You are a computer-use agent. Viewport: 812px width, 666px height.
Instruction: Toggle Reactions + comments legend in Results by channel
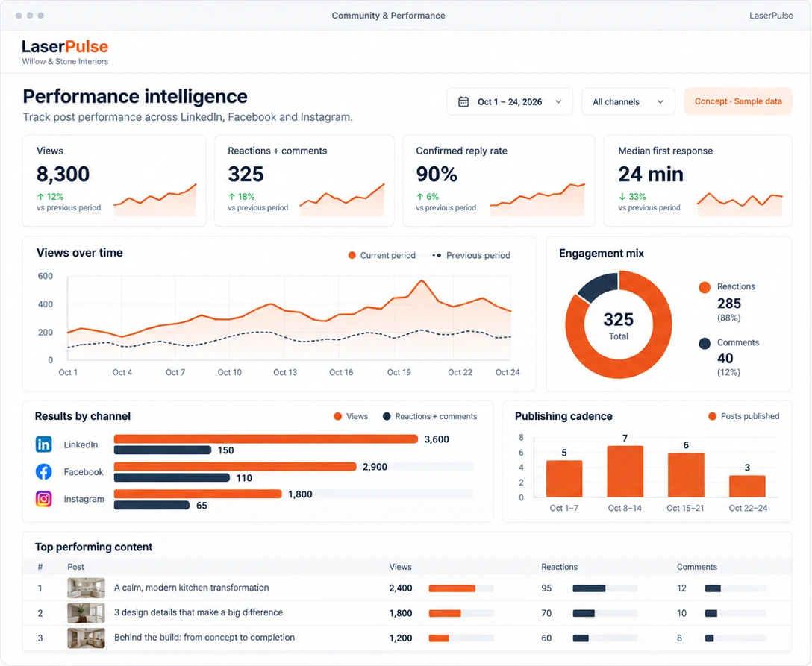coord(430,416)
